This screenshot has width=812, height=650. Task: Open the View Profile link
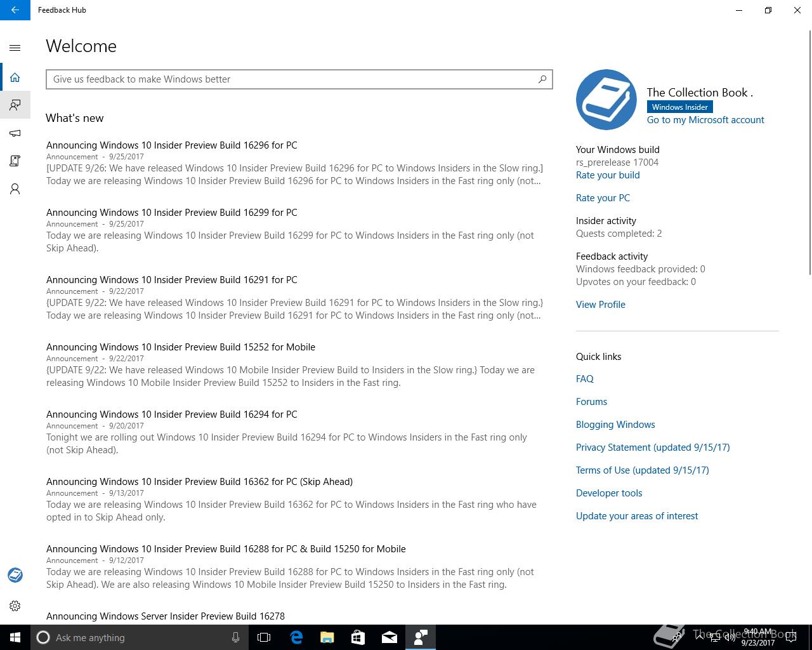601,305
